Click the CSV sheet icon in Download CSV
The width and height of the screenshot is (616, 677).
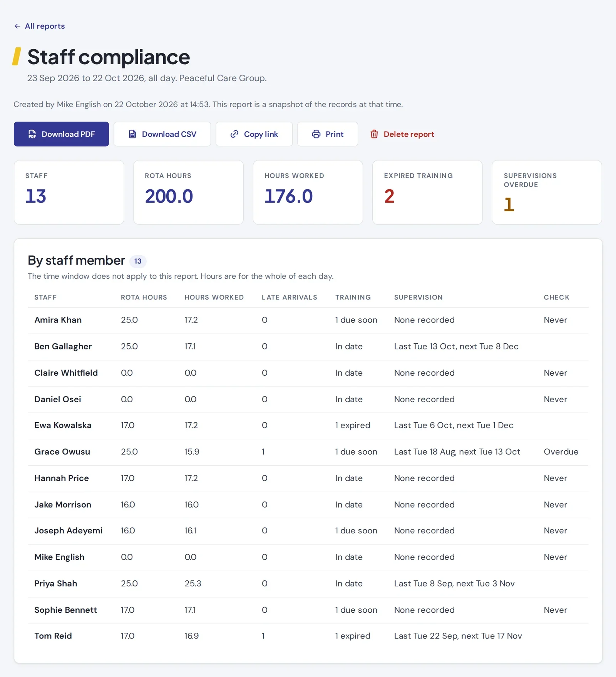tap(132, 134)
